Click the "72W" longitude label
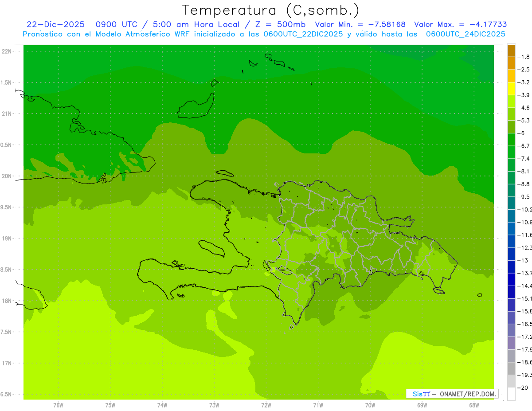The width and height of the screenshot is (532, 411). coord(266,405)
